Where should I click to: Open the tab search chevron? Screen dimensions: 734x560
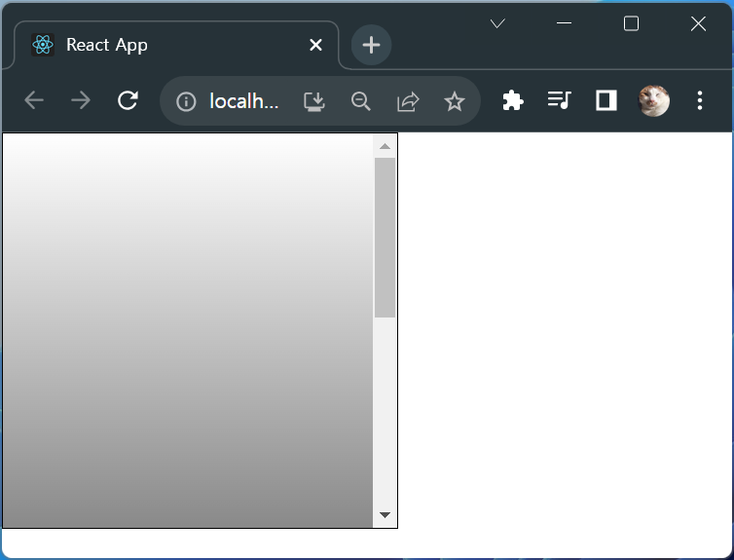[x=497, y=23]
